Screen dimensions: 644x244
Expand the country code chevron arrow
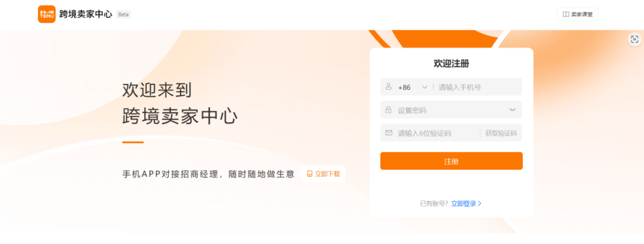(x=425, y=87)
